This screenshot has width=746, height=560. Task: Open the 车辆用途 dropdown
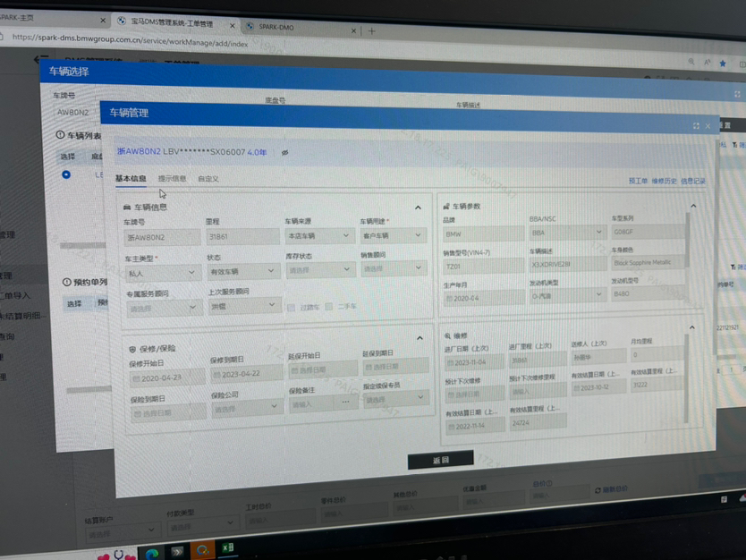tap(393, 235)
